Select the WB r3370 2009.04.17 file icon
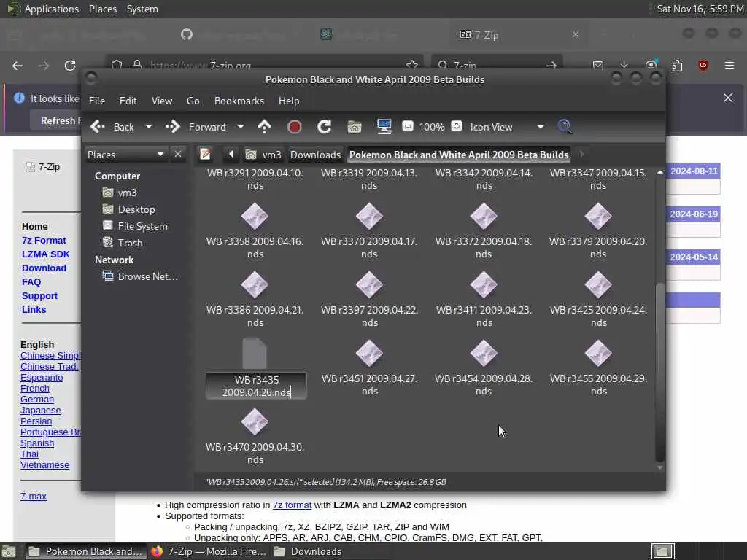747x560 pixels. coord(369,216)
